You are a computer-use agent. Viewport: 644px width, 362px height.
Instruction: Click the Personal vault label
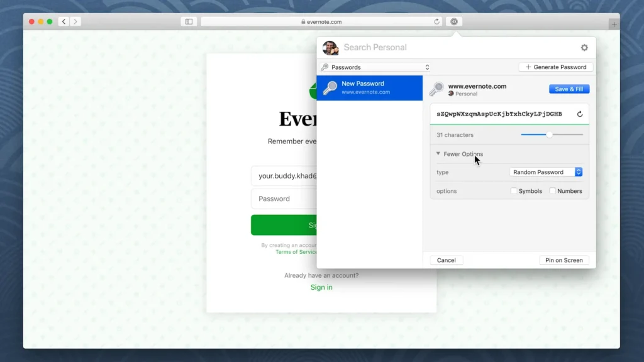(466, 94)
